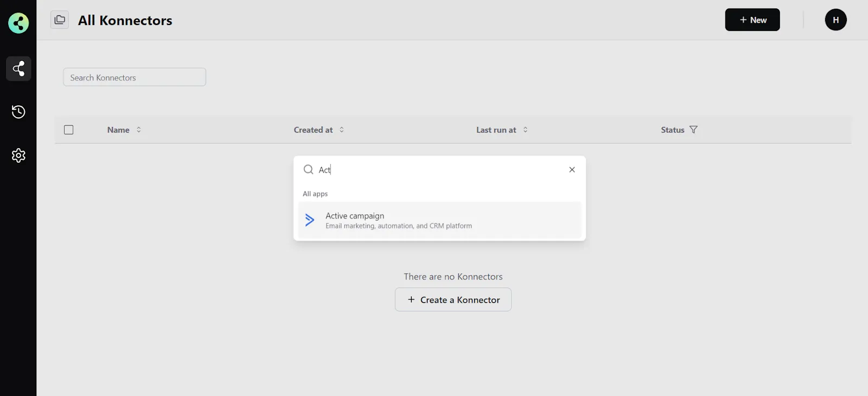Click 'There are no Konnectors' message
The height and width of the screenshot is (396, 868).
[453, 277]
